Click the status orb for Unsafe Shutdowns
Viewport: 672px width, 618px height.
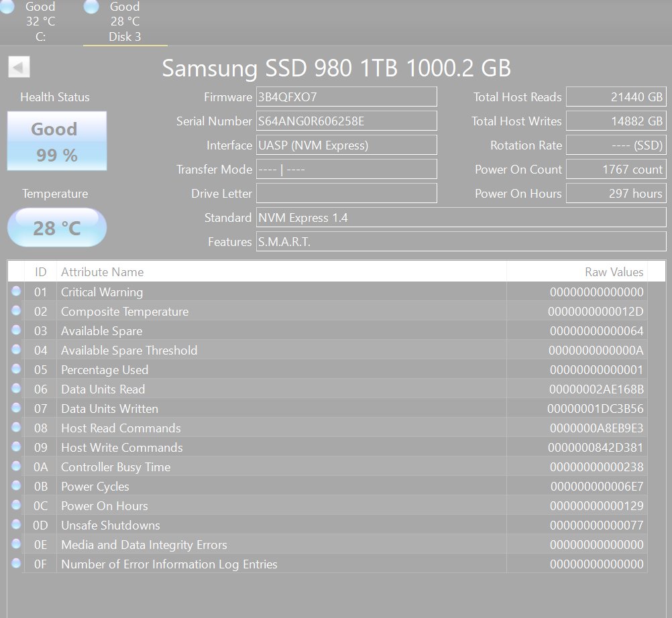(16, 524)
